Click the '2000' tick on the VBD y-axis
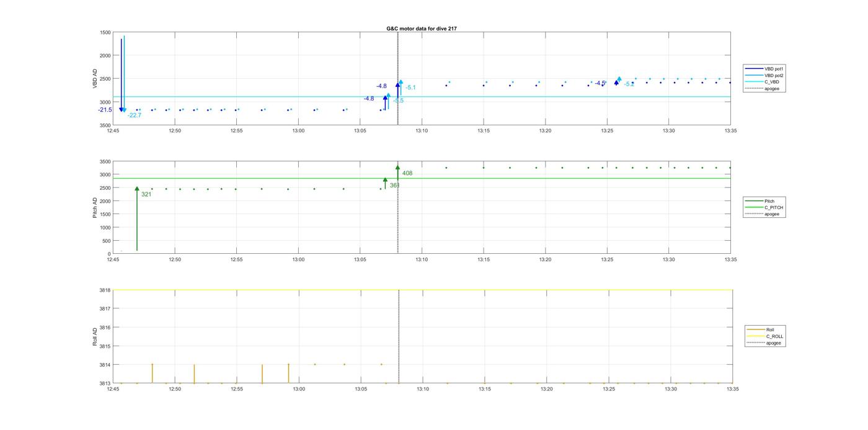 pyautogui.click(x=105, y=56)
